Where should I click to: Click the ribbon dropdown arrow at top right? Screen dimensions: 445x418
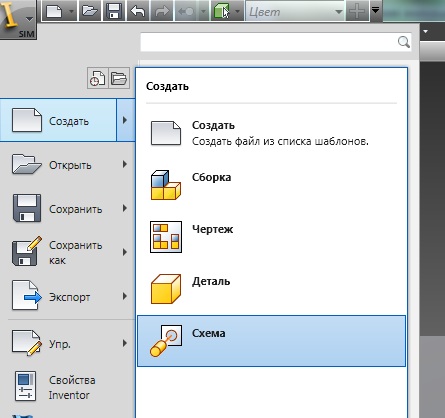click(426, 32)
